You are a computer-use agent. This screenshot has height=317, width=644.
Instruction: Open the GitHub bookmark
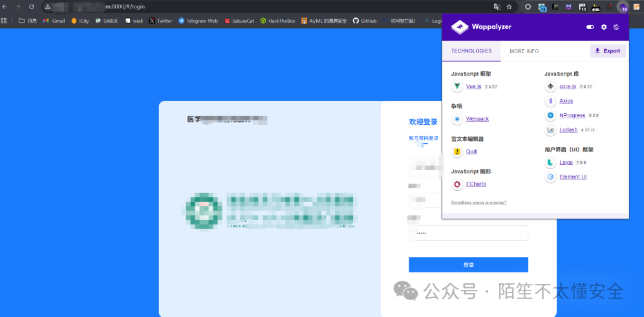pyautogui.click(x=364, y=21)
